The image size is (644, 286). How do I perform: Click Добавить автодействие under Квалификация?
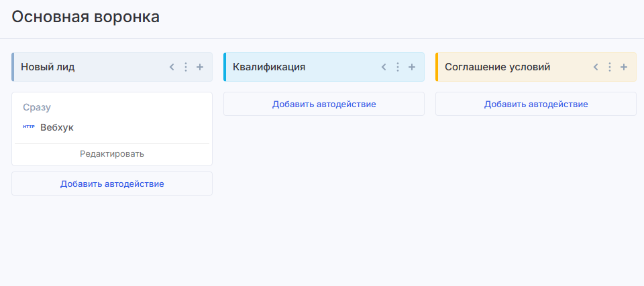tap(324, 104)
